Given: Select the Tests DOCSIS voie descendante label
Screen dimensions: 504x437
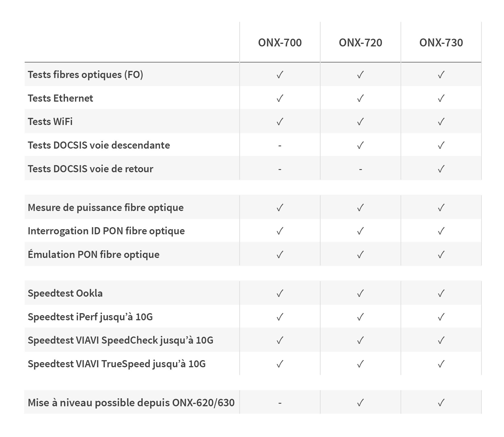Looking at the screenshot, I should coord(99,145).
